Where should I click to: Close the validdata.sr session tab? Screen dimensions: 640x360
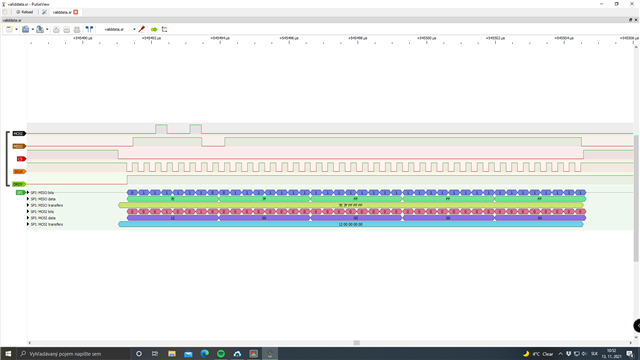point(76,12)
